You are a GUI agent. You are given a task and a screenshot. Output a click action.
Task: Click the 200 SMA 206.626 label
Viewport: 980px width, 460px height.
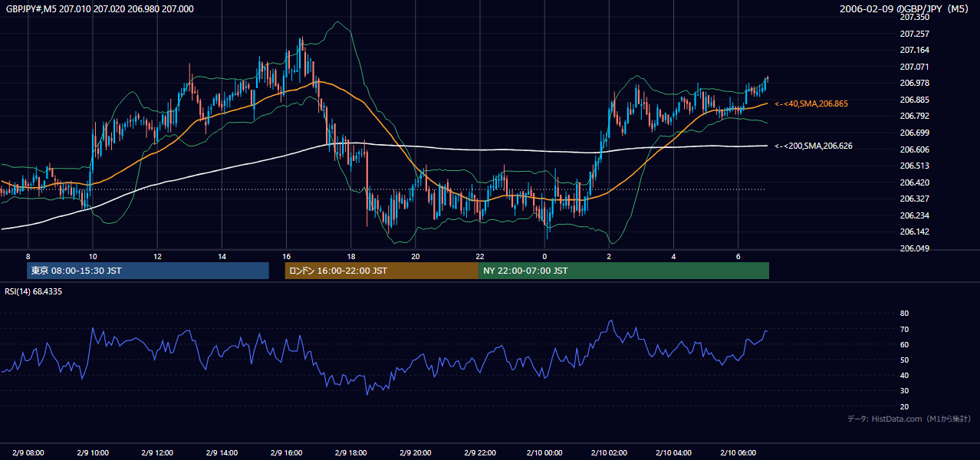[814, 146]
